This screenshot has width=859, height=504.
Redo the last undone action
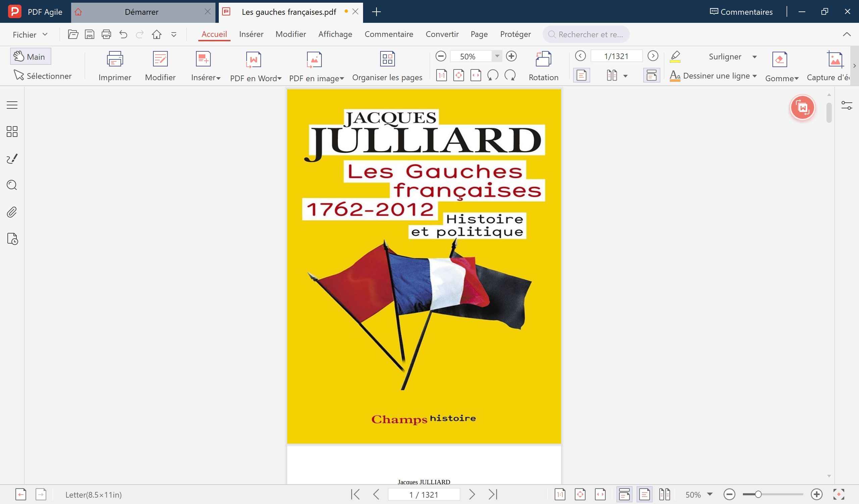pyautogui.click(x=140, y=35)
